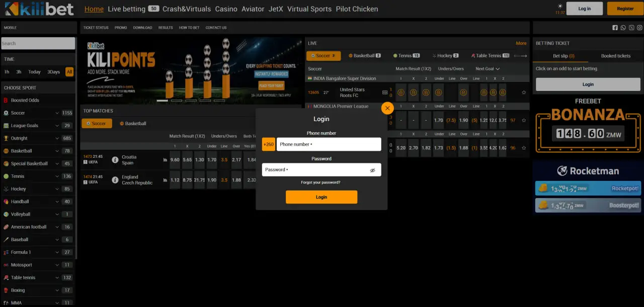This screenshot has height=307, width=644.
Task: Open the Facebook social icon
Action: click(x=615, y=28)
